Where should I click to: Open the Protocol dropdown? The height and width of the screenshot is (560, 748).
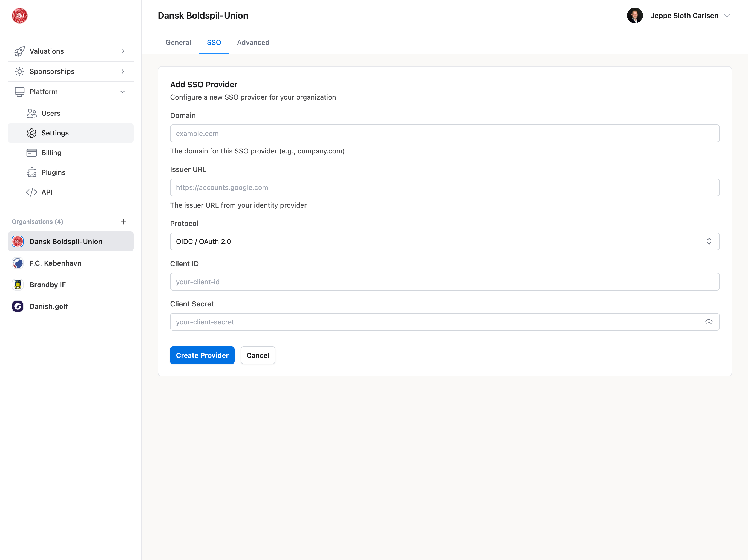pos(444,241)
